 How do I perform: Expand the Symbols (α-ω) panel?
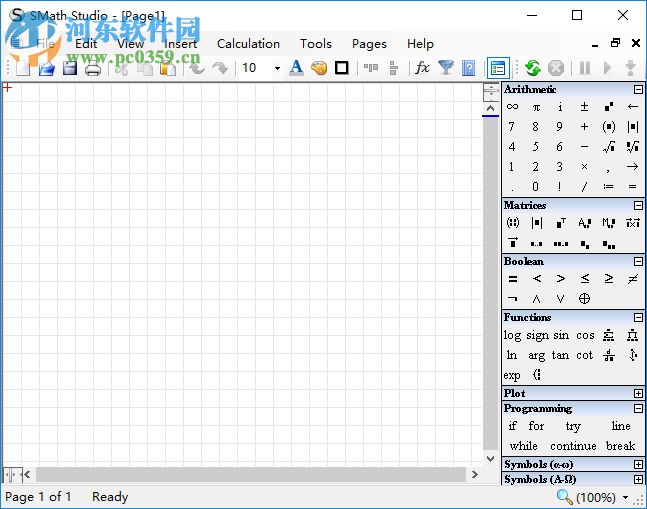(x=638, y=464)
